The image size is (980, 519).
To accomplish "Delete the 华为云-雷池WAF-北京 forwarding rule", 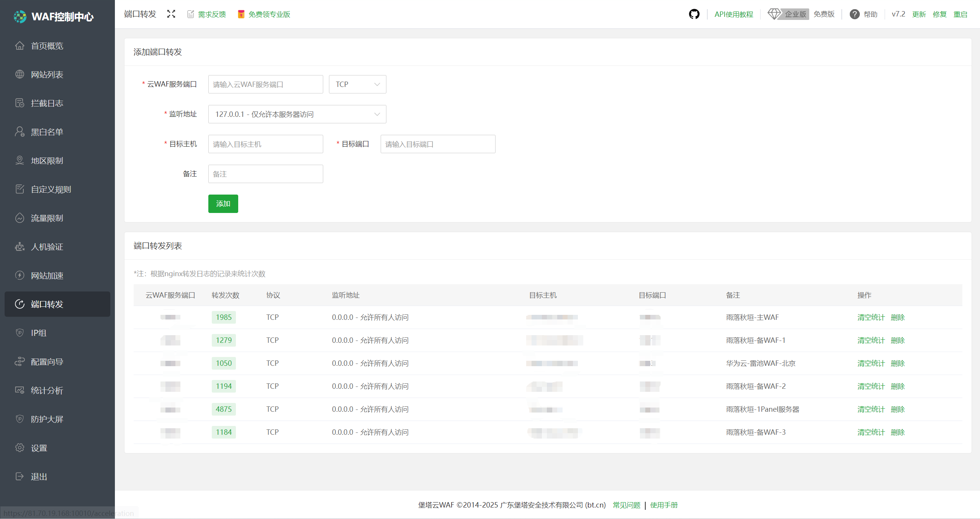I will (897, 363).
